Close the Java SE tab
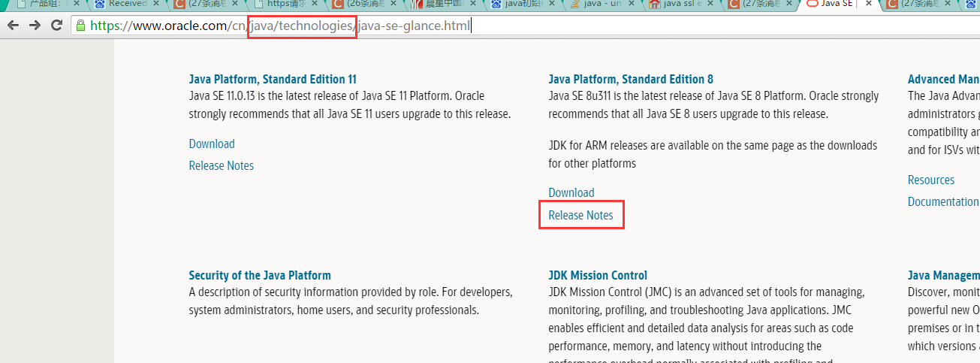Screen dimensions: 980x363 coord(868,4)
